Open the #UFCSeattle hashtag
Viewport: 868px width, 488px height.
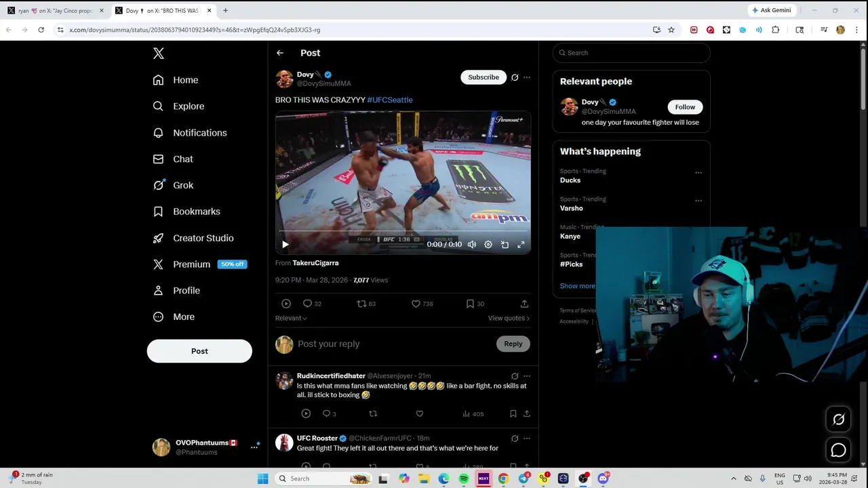(390, 100)
